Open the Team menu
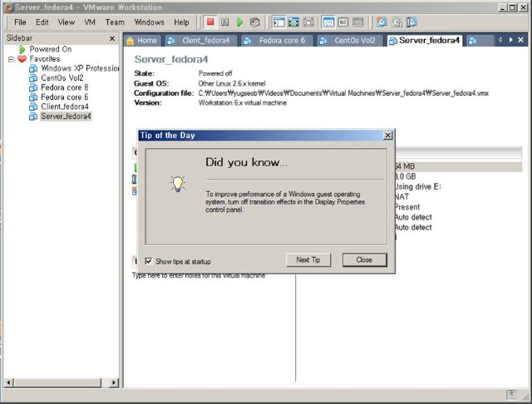532x404 pixels. pos(115,22)
